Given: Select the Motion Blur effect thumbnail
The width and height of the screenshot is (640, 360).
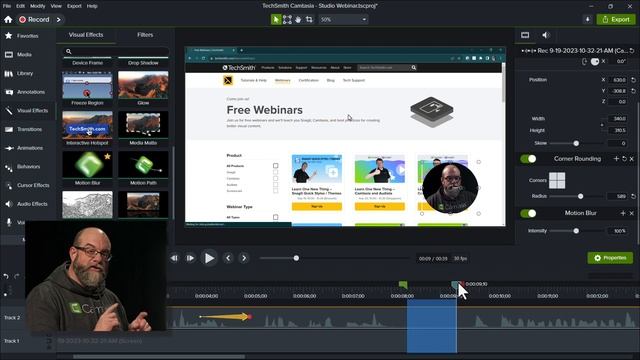Looking at the screenshot, I should click(87, 165).
